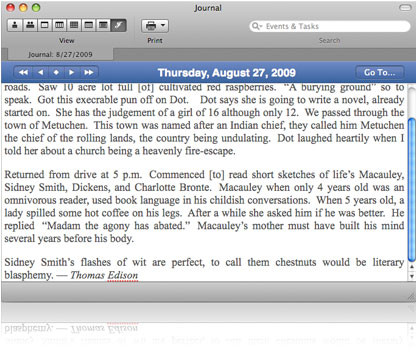Image resolution: width=417 pixels, height=363 pixels.
Task: Open the Go To... dialog button
Action: (380, 72)
